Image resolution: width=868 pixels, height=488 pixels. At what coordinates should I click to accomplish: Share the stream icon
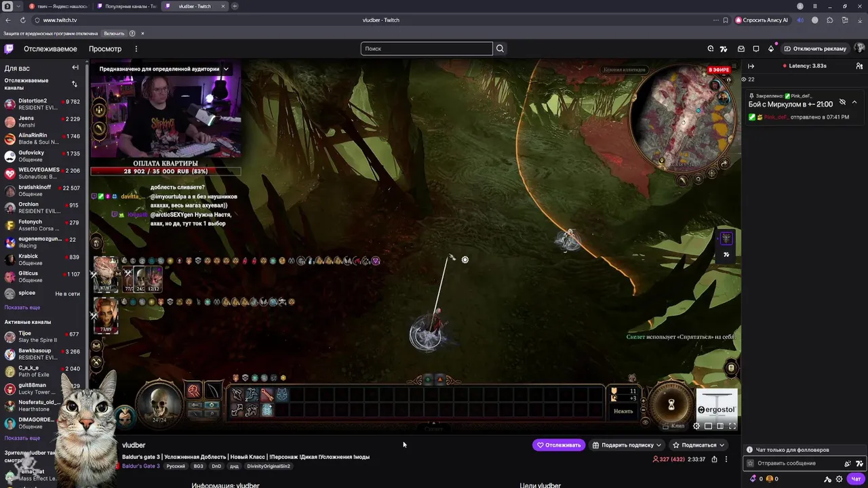point(714,459)
